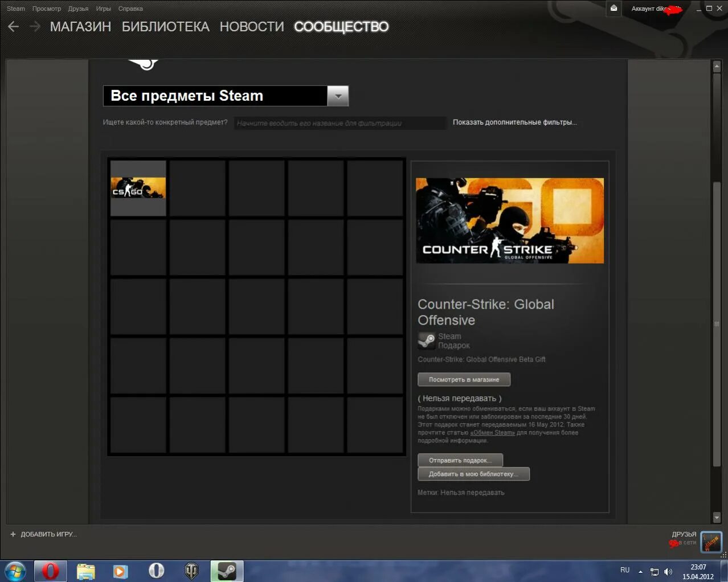
Task: Go forward with the right arrow
Action: coord(35,27)
